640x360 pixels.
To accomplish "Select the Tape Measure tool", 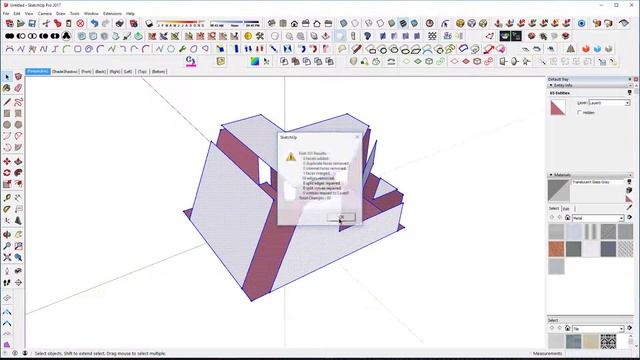I will (x=7, y=198).
